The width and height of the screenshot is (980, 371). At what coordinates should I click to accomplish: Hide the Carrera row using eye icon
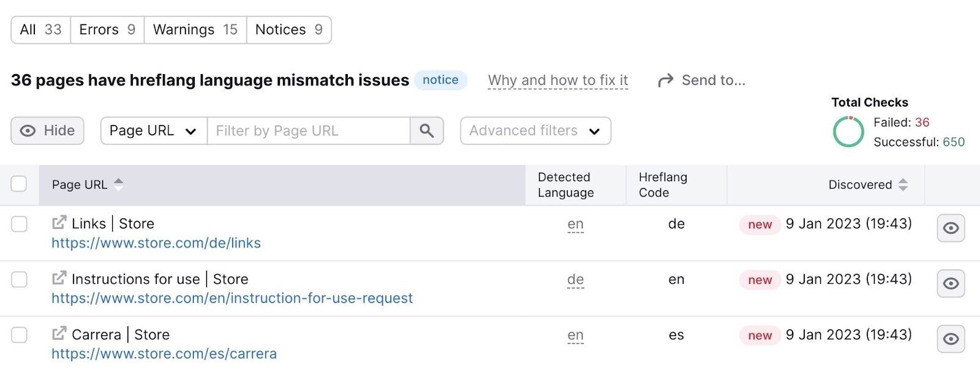pyautogui.click(x=951, y=339)
